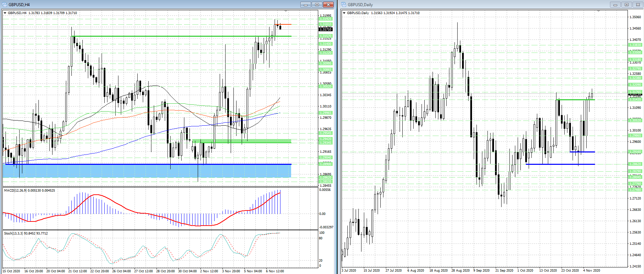Click the "15 Oct 2020" date on H4 time axis
644x274 pixels.
(x=11, y=271)
